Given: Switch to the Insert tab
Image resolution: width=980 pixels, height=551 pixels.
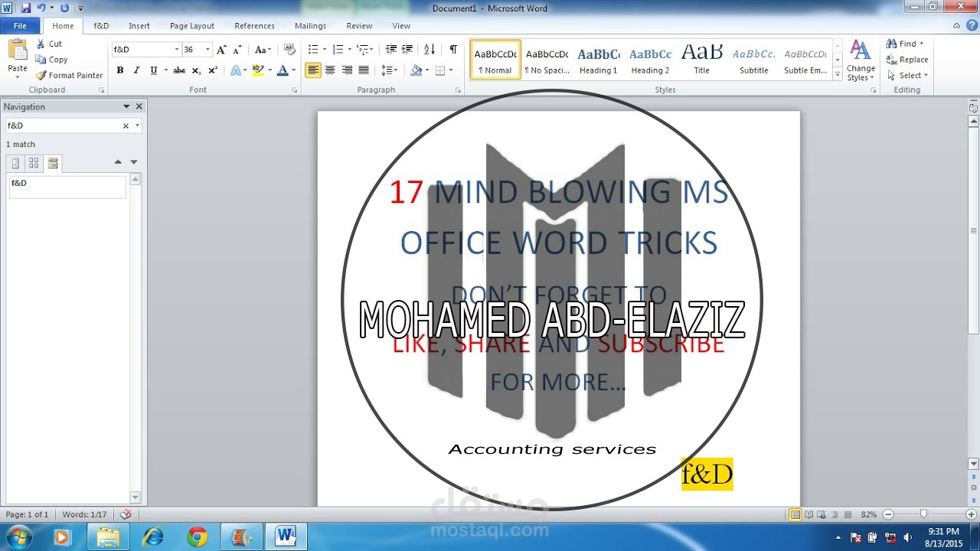Looking at the screenshot, I should tap(139, 26).
